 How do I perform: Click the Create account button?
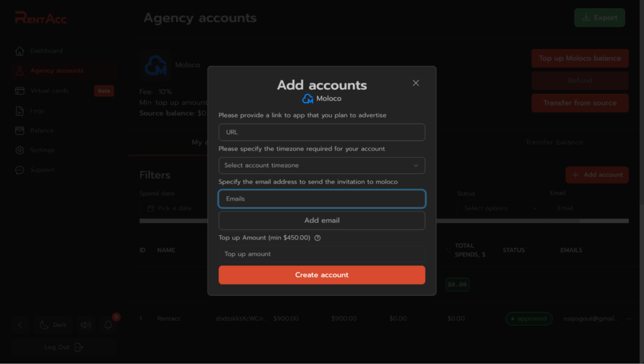click(321, 275)
